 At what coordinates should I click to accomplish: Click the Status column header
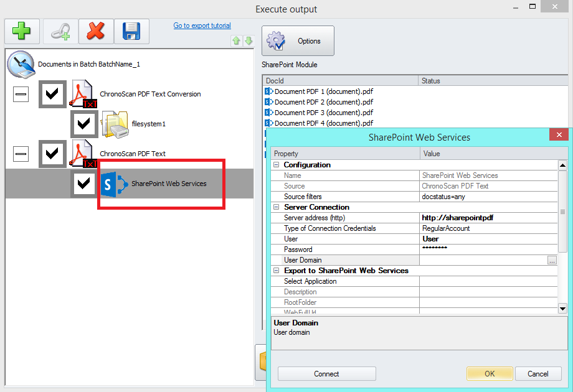pos(493,81)
